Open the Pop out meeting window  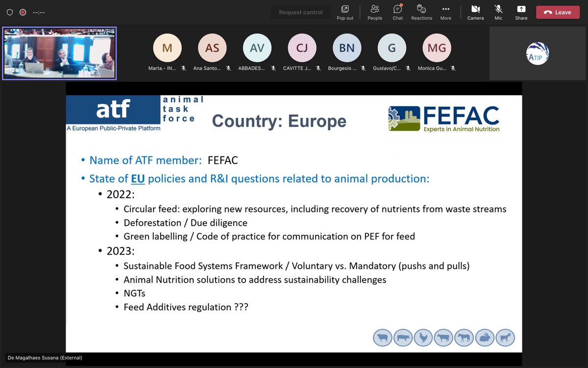tap(345, 12)
